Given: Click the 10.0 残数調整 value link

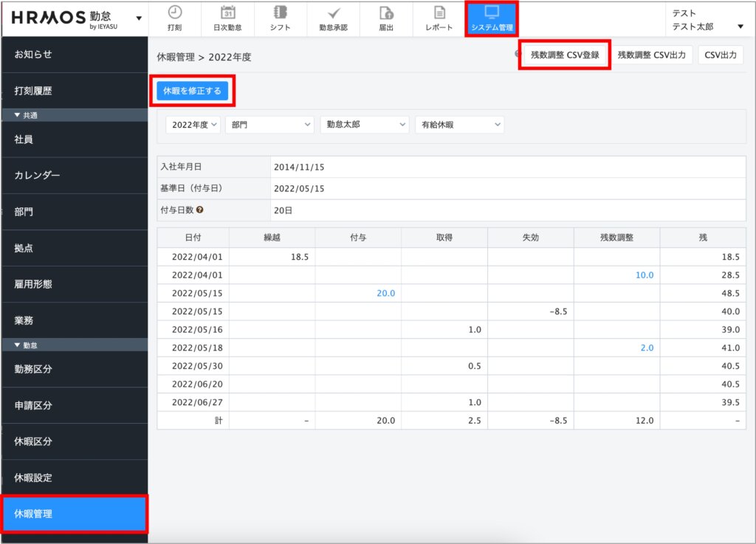Looking at the screenshot, I should pos(644,275).
